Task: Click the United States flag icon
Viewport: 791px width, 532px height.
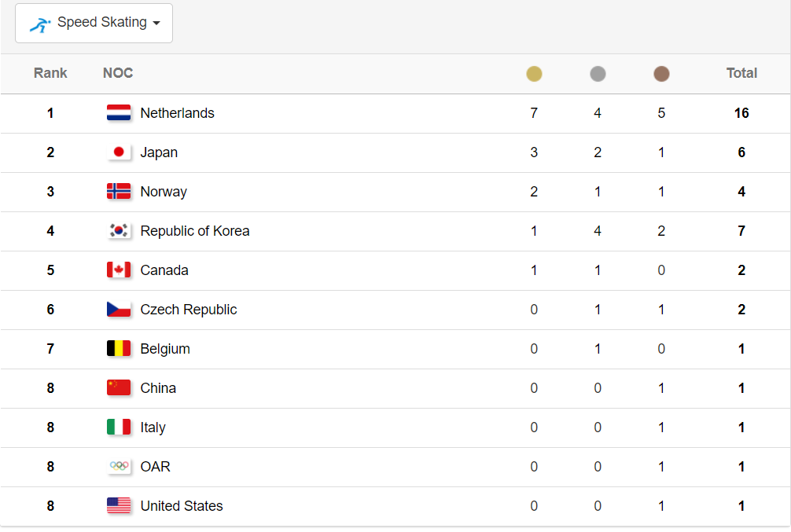Action: pos(119,506)
